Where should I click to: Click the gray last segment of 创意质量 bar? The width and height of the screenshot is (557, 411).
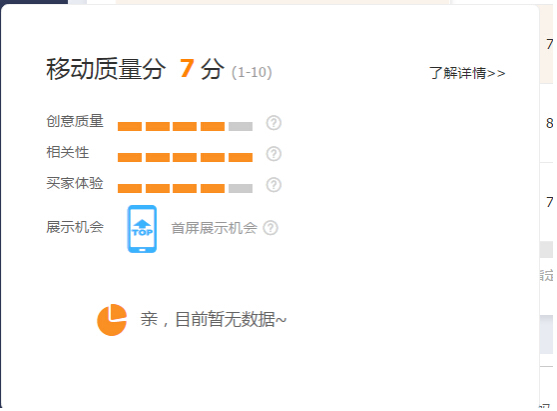pyautogui.click(x=240, y=126)
